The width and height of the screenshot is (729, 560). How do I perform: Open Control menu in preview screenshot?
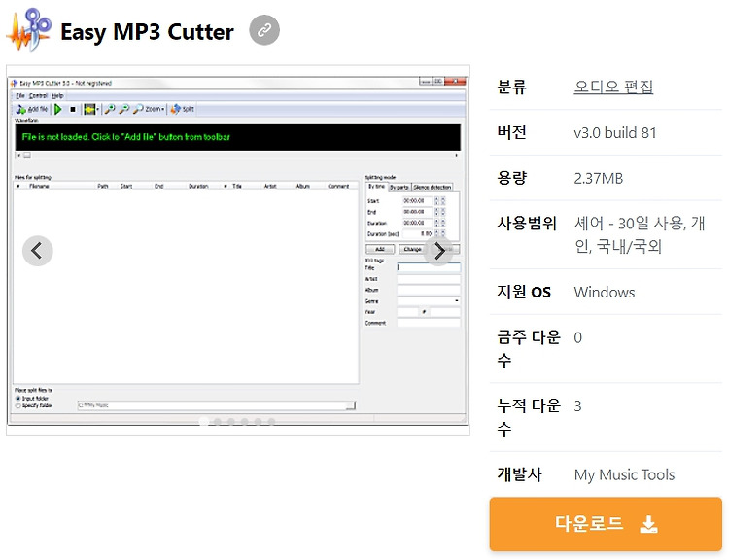click(38, 96)
